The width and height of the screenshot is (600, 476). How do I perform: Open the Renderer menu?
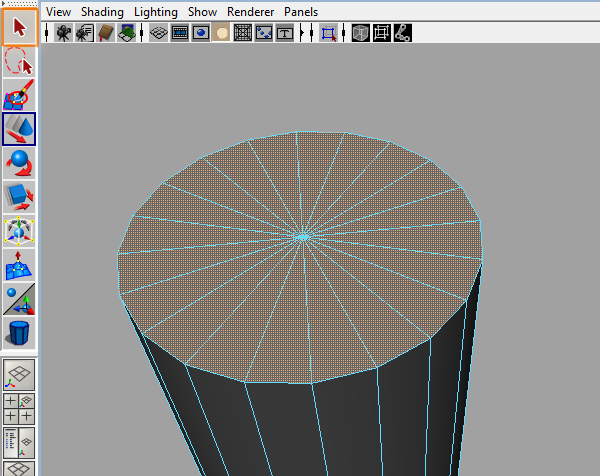251,12
